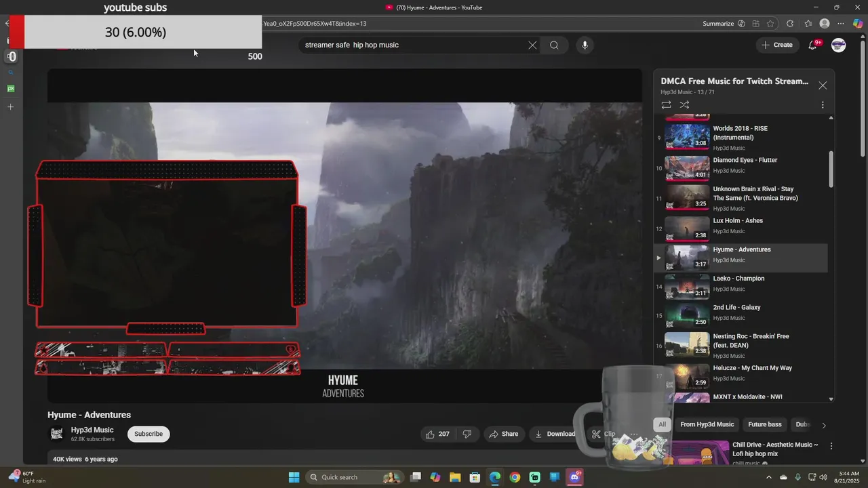Screen dimensions: 868x488
Task: Select Laeko - Champion in playlist
Action: pos(741,286)
